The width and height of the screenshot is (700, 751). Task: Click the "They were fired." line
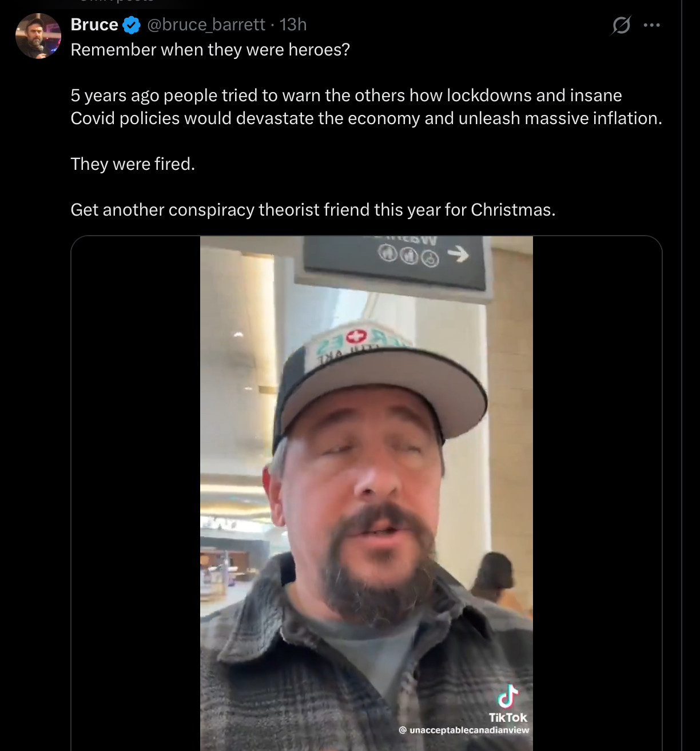pos(133,164)
